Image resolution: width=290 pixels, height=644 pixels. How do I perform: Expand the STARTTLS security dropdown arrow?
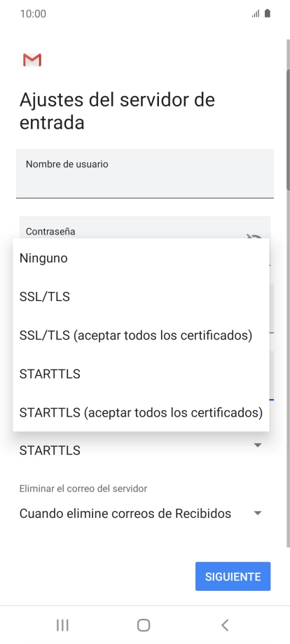pyautogui.click(x=258, y=445)
